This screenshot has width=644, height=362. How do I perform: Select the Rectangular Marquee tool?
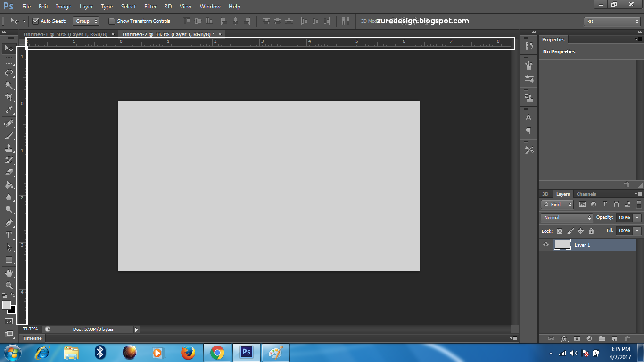click(8, 61)
